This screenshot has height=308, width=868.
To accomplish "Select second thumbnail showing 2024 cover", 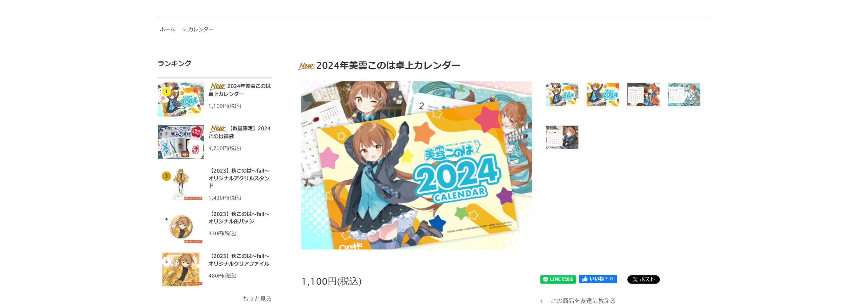I will pos(603,94).
